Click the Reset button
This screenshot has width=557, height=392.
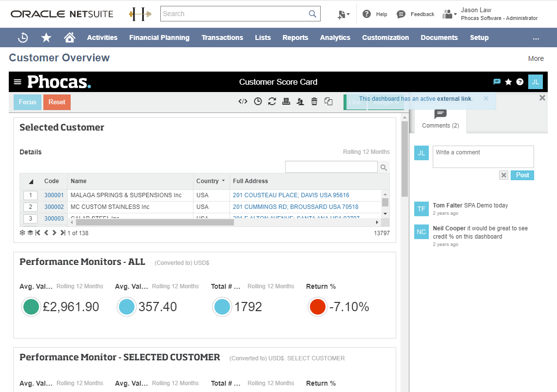click(x=57, y=102)
